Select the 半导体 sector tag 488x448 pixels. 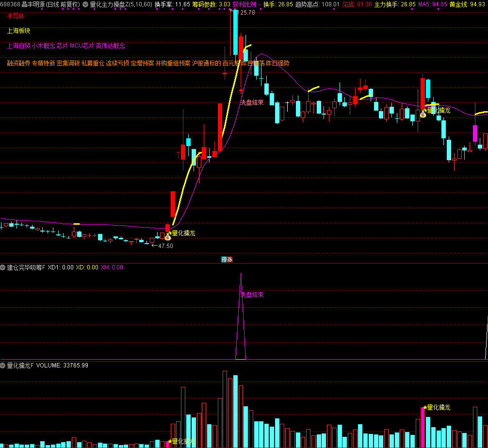click(x=16, y=16)
